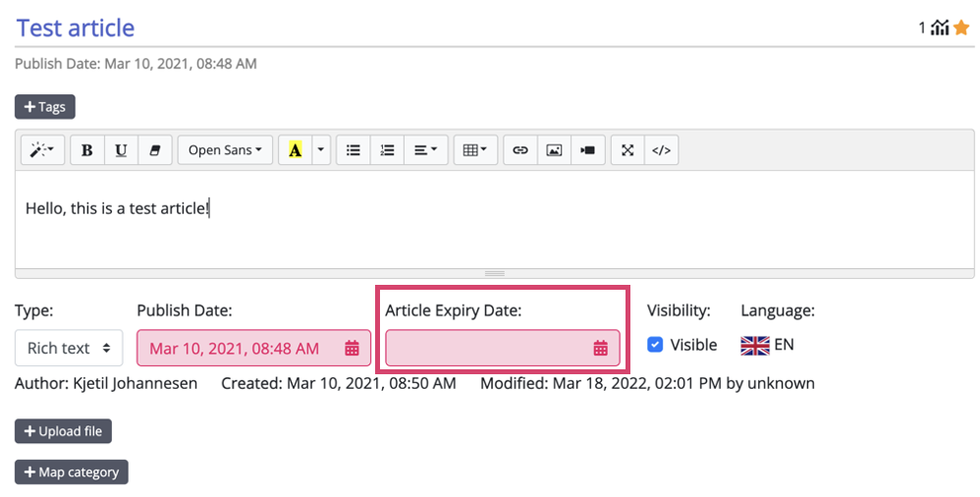Insert a video into the article
Viewport: 980px width, 497px height.
tap(587, 150)
